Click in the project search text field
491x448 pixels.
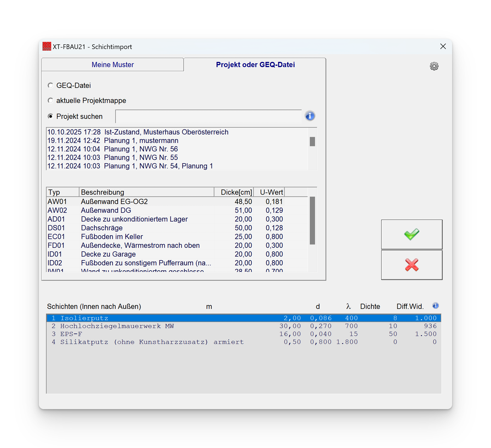tap(208, 116)
